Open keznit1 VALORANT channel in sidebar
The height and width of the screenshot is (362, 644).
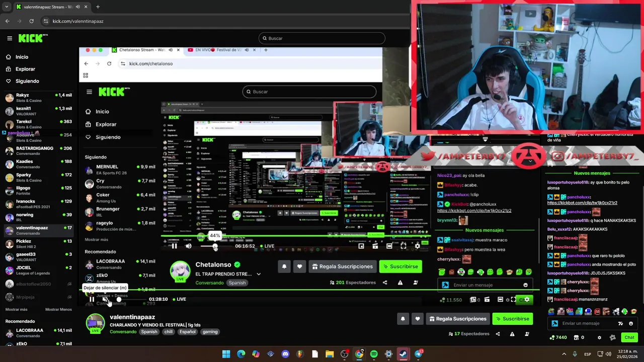pos(38,111)
